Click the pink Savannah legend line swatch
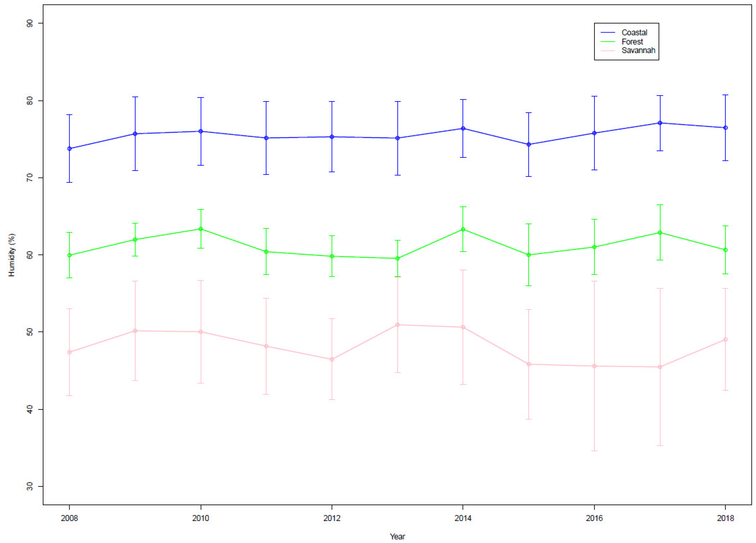The image size is (756, 543). point(608,51)
